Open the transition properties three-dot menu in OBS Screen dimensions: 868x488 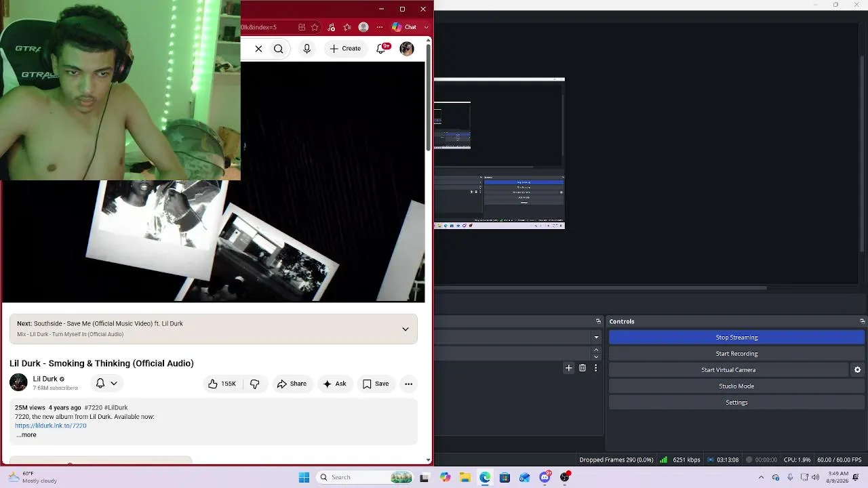click(x=595, y=368)
